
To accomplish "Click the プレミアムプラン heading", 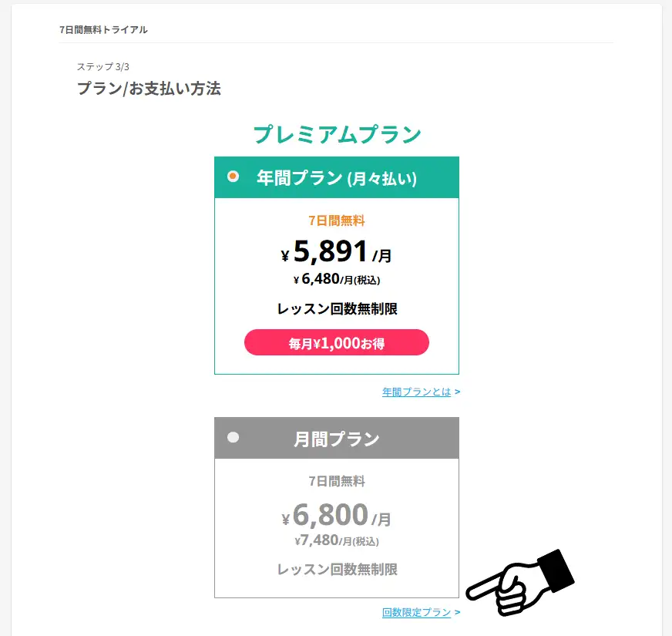I will tap(337, 135).
